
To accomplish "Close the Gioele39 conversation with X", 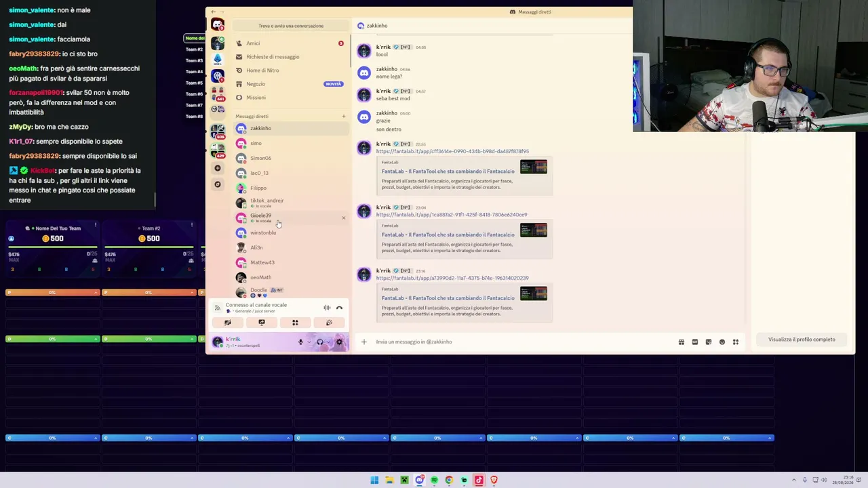I will tap(343, 218).
